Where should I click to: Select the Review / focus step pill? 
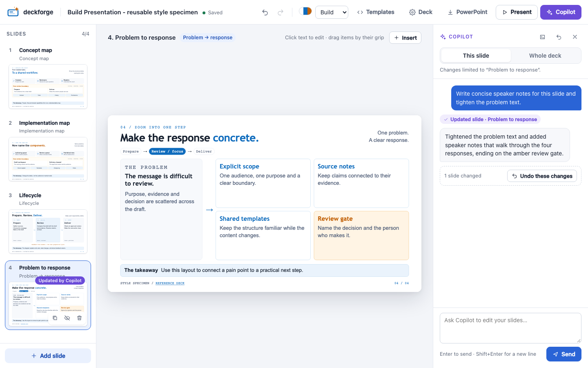click(167, 151)
